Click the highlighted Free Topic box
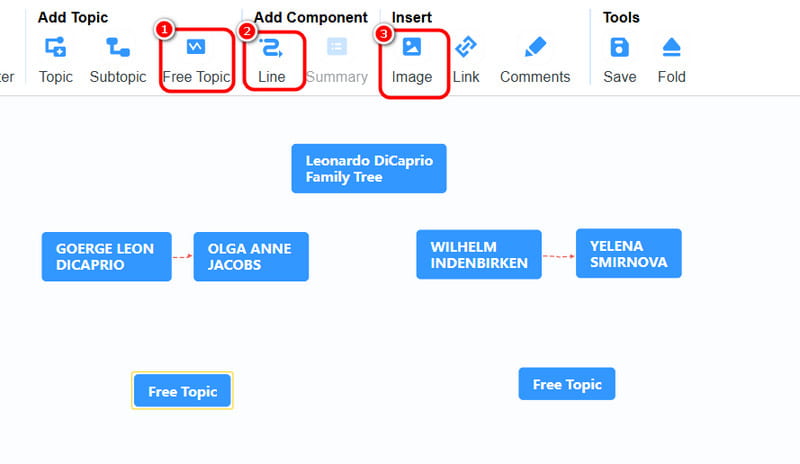Viewport: 800px width, 464px height. [182, 390]
